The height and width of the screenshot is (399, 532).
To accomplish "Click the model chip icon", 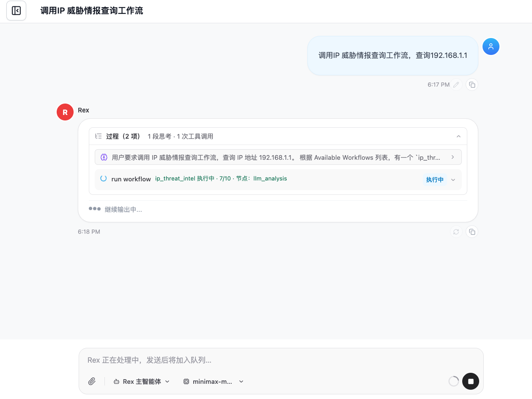I will tap(186, 381).
